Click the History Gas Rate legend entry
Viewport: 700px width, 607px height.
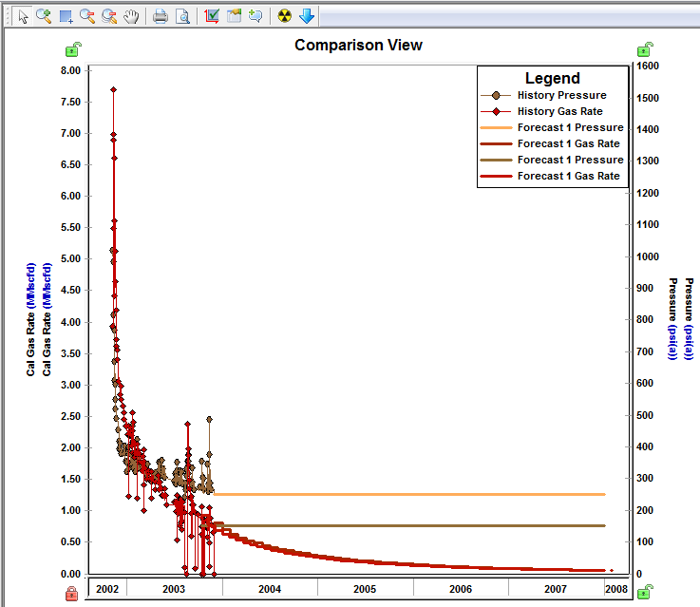559,111
